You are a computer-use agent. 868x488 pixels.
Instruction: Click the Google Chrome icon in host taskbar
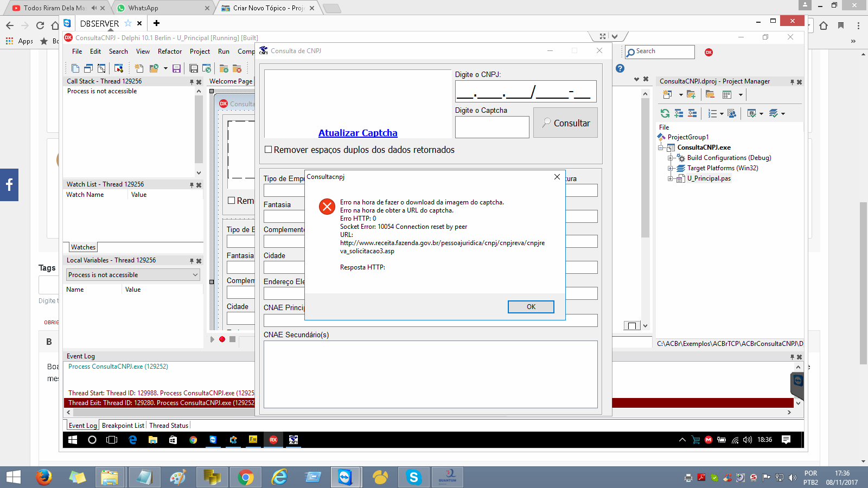pyautogui.click(x=245, y=477)
